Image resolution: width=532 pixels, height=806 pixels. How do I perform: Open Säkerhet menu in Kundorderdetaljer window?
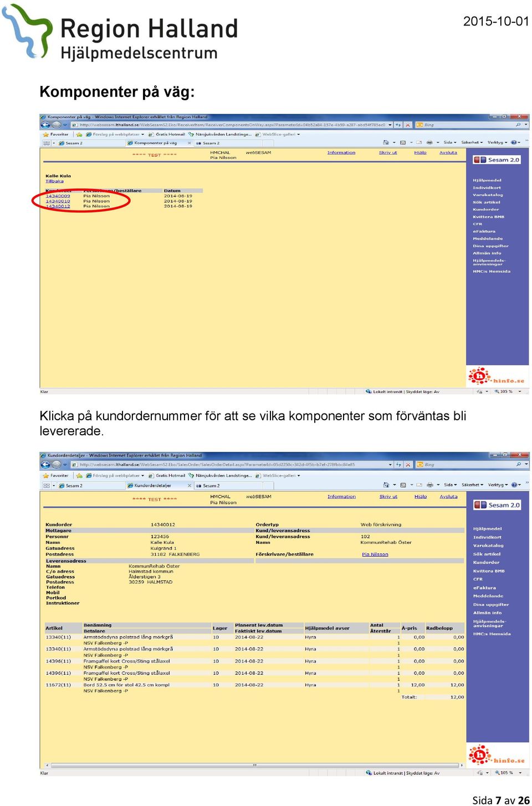point(472,485)
